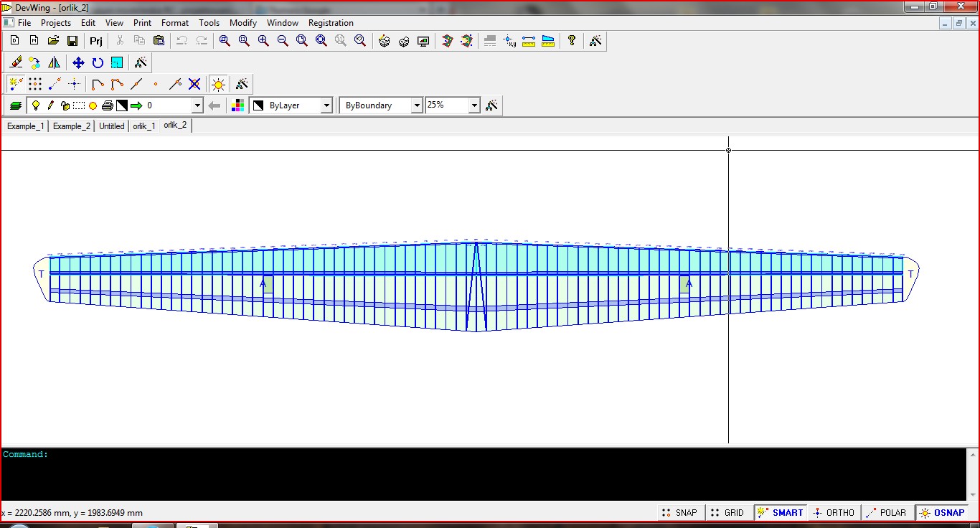Image resolution: width=980 pixels, height=528 pixels.
Task: Zoom out with the minus magnifier
Action: click(x=283, y=41)
